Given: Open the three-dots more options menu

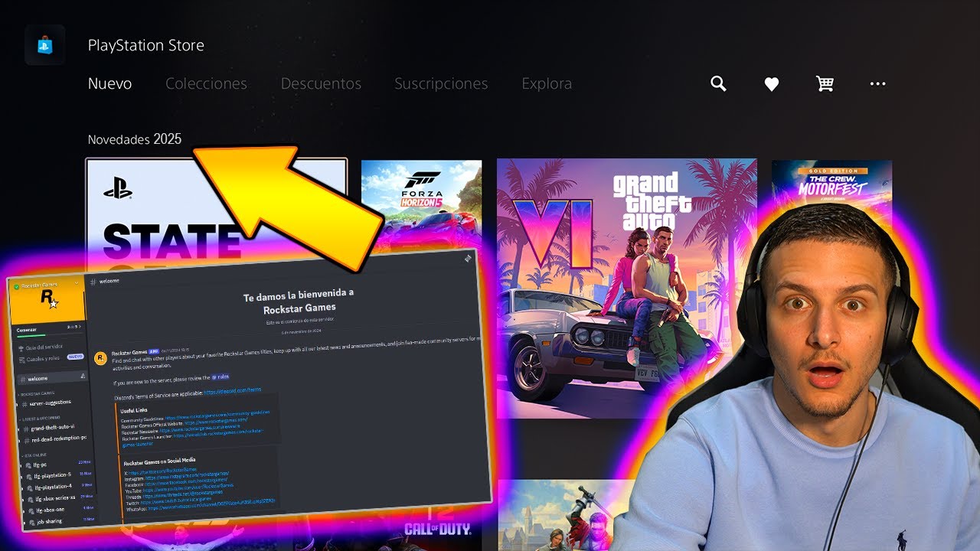Looking at the screenshot, I should pos(878,83).
